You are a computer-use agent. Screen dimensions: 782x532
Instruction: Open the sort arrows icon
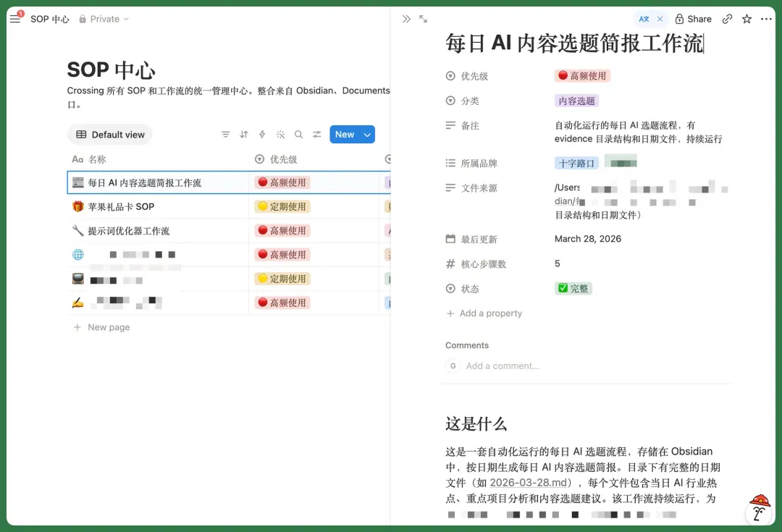point(244,135)
